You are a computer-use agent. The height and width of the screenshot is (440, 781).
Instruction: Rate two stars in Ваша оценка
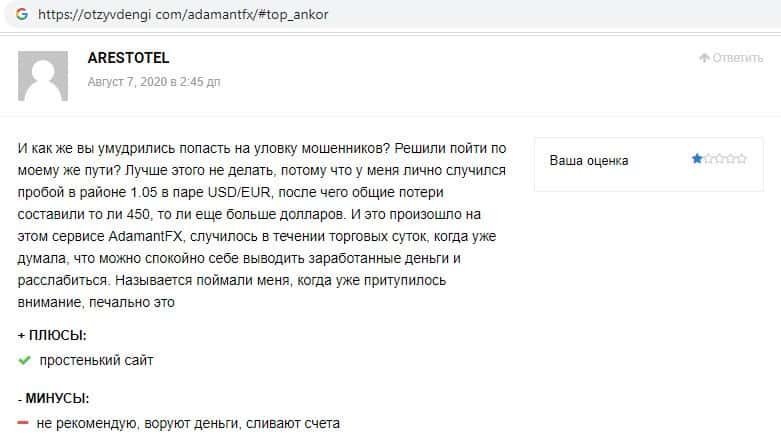[707, 159]
